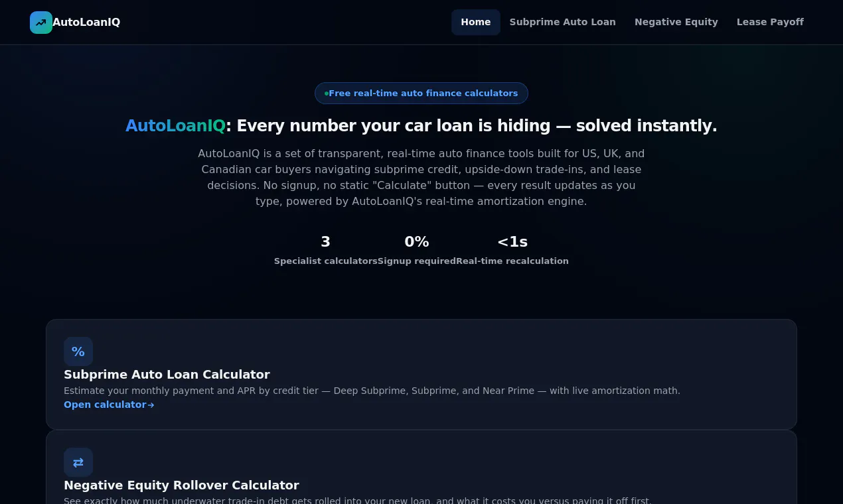Click the AutoLoanIQ brand name in header
This screenshot has height=504, width=843.
click(86, 23)
